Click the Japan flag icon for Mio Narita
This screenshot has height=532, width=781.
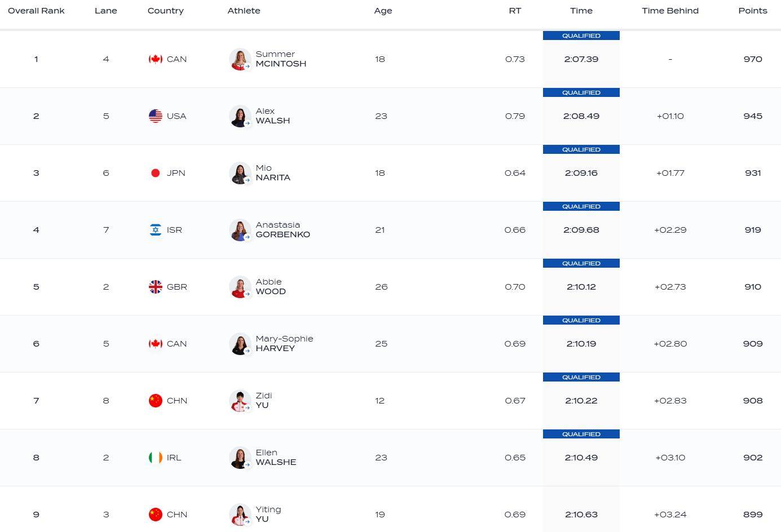click(x=156, y=173)
